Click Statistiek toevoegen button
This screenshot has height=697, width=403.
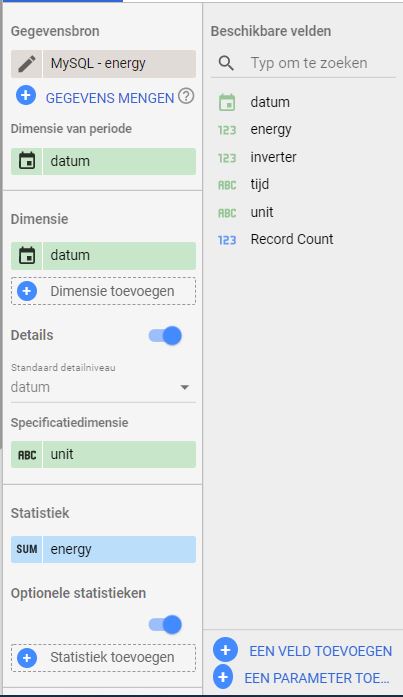103,657
